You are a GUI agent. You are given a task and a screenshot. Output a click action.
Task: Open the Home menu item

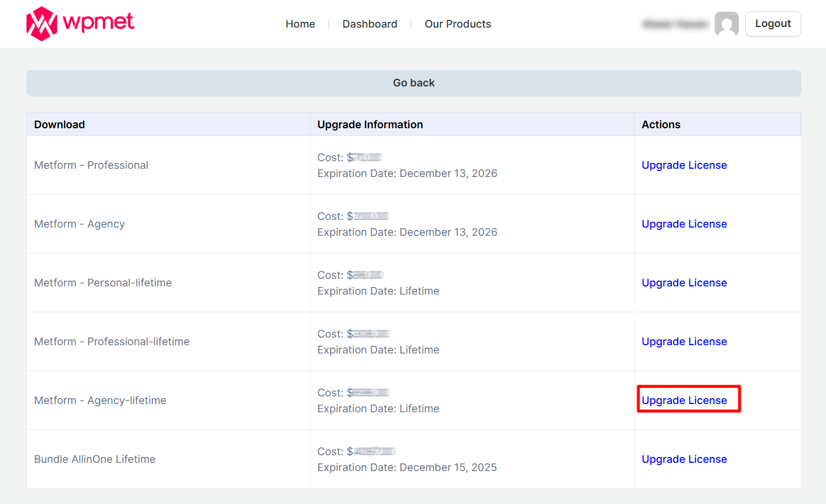pyautogui.click(x=300, y=24)
